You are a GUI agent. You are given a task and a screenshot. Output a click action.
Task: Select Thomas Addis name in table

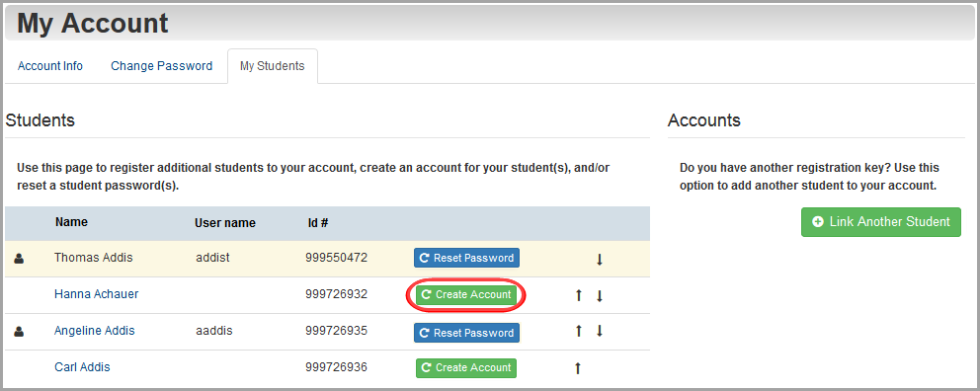[94, 258]
